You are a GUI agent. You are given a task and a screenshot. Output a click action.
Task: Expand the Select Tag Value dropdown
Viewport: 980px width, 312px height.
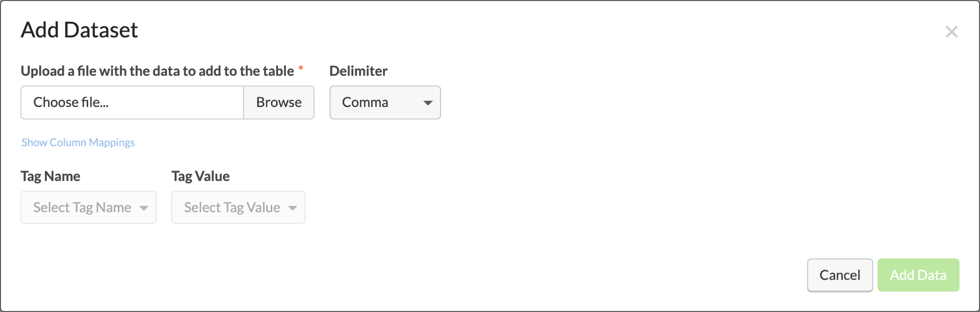238,207
